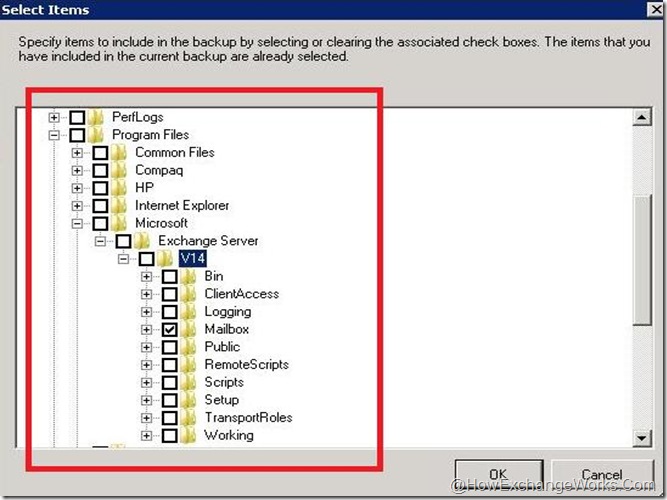Select the RemoteScripts label
Screen dimensions: 667x500
247,365
